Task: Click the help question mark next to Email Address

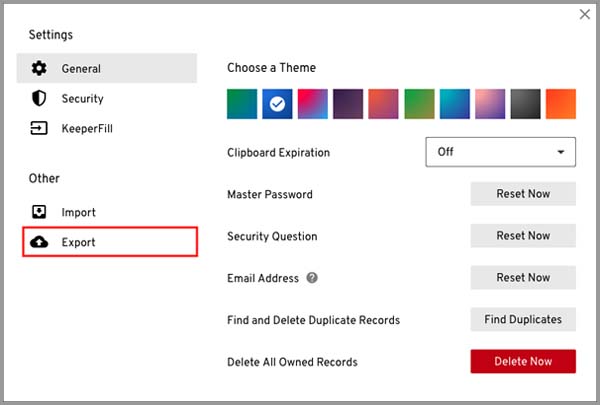Action: pos(312,278)
